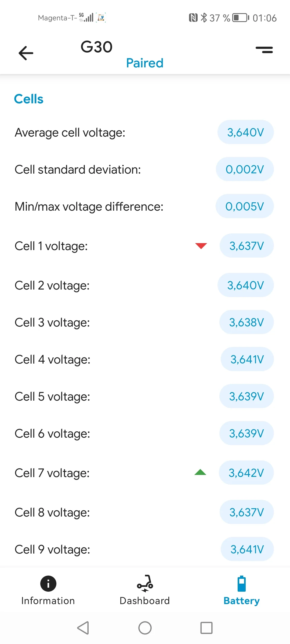Tap the blue Battery icon
290x644 pixels.
click(x=242, y=583)
